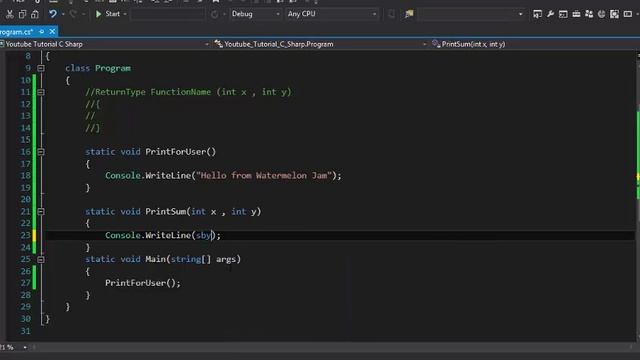Click the vertical scrollbar on editor's right edge
This screenshot has height=360, width=640.
638,196
